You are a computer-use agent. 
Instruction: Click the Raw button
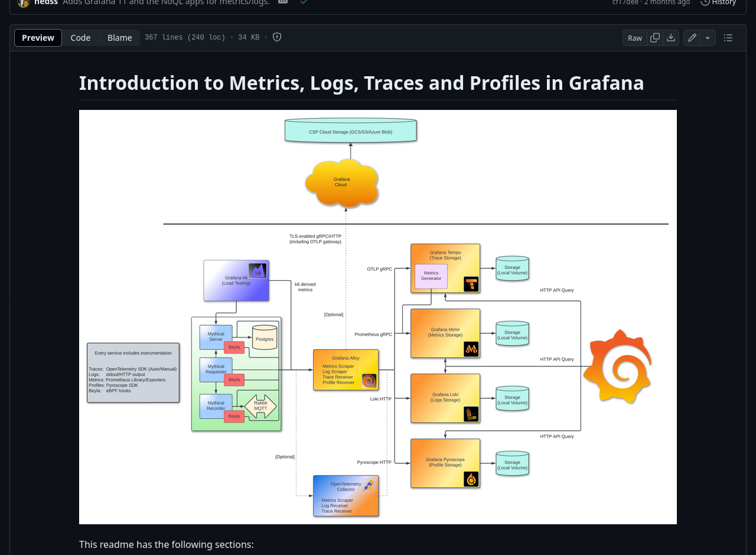pos(635,38)
